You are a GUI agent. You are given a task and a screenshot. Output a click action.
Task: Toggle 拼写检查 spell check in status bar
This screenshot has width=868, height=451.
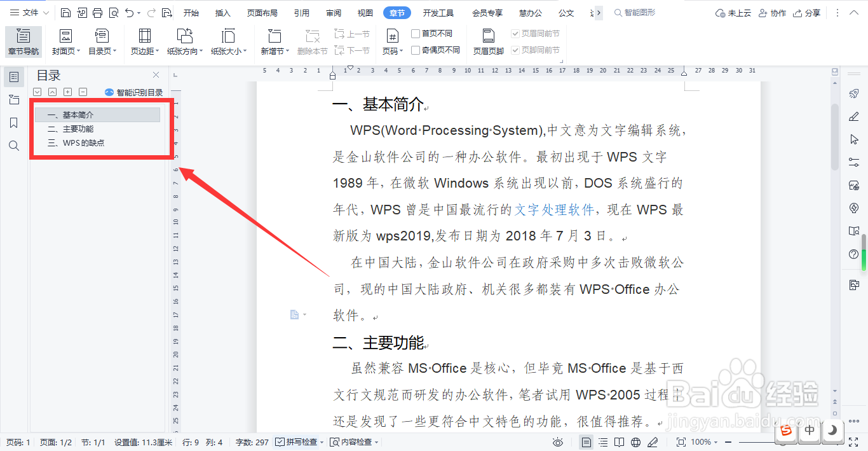(295, 442)
